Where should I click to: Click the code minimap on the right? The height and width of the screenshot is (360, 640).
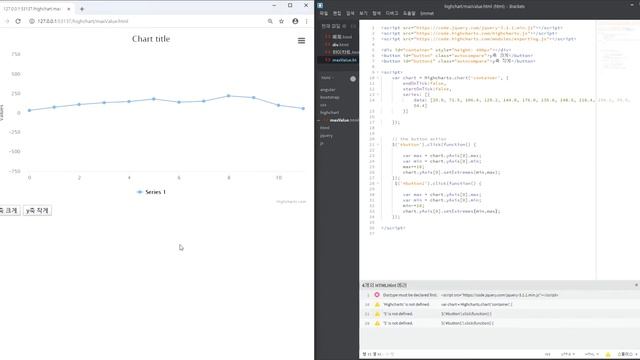(x=618, y=45)
